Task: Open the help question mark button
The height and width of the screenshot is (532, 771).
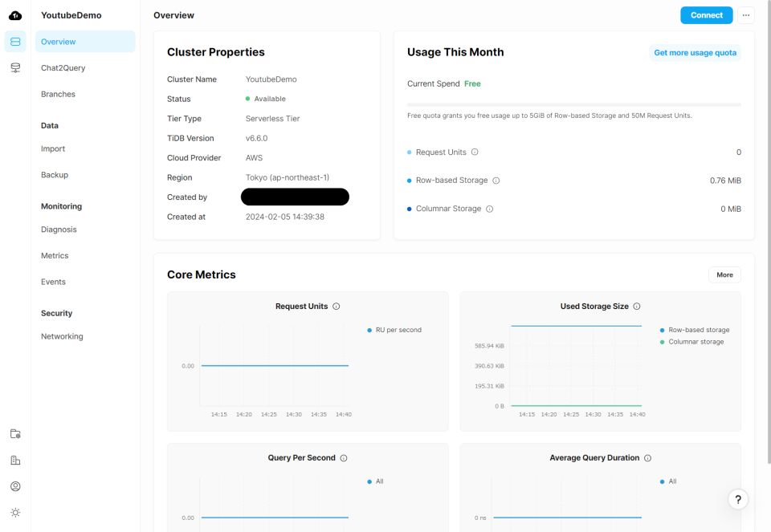Action: point(738,500)
